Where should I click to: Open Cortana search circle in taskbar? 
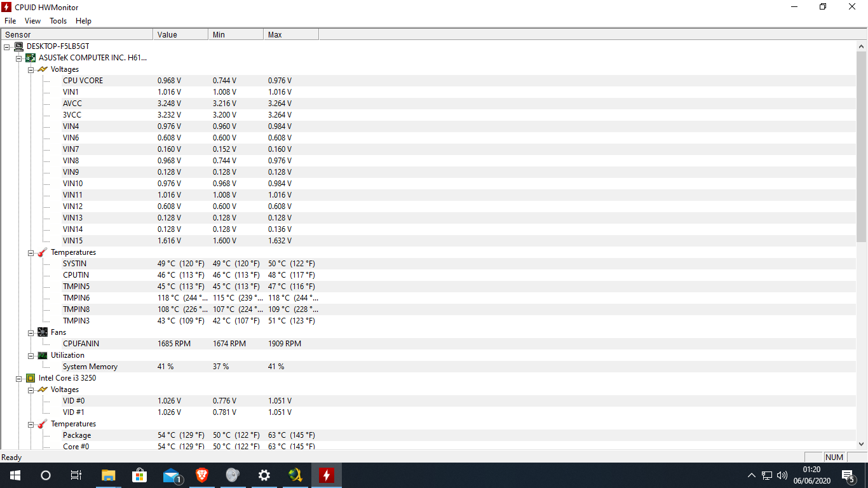coord(46,475)
